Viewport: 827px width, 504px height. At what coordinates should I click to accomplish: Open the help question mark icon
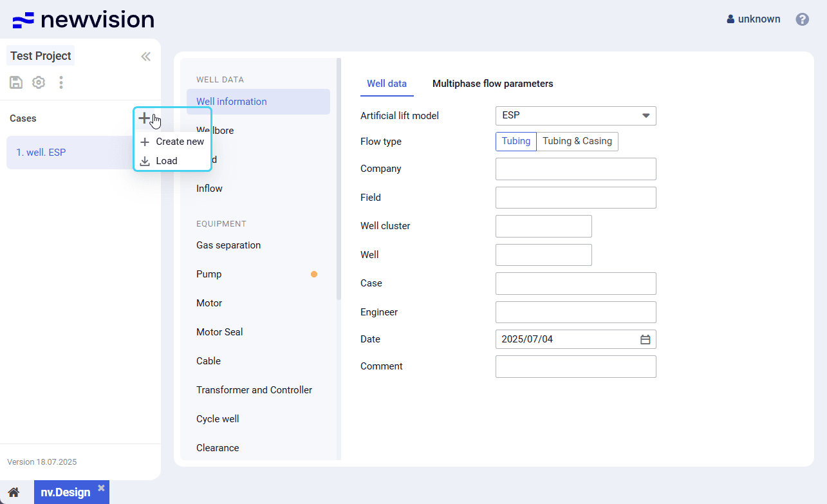(802, 19)
